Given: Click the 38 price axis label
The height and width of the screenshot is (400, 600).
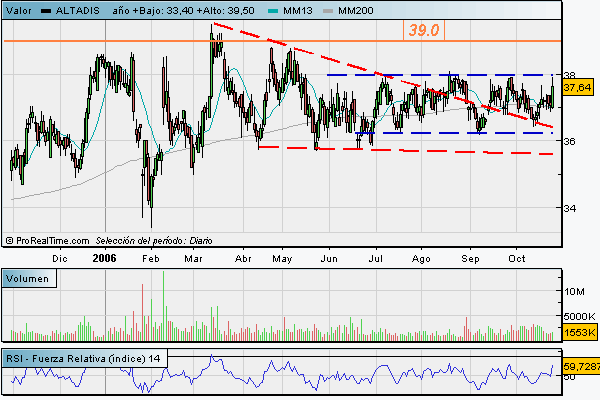Looking at the screenshot, I should point(569,75).
